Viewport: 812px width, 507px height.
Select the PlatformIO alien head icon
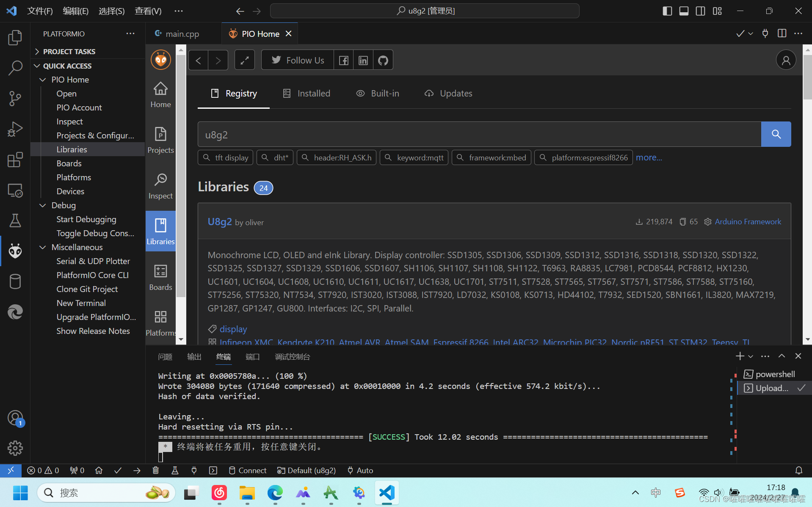click(15, 251)
